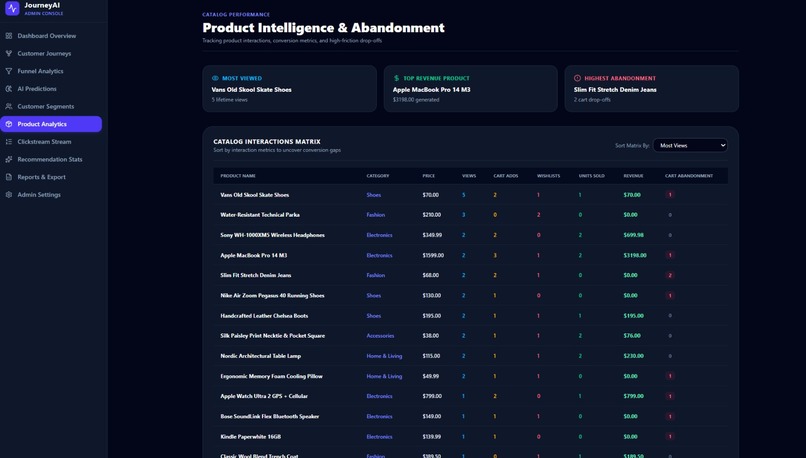
Task: Click $799.00 revenue for Apple Watch Ultra
Action: click(633, 396)
